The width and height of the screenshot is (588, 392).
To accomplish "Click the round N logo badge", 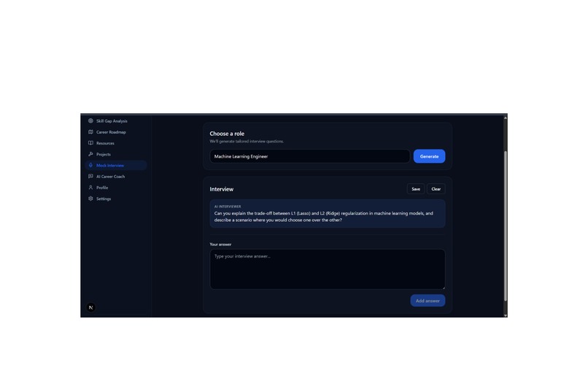I will [90, 307].
